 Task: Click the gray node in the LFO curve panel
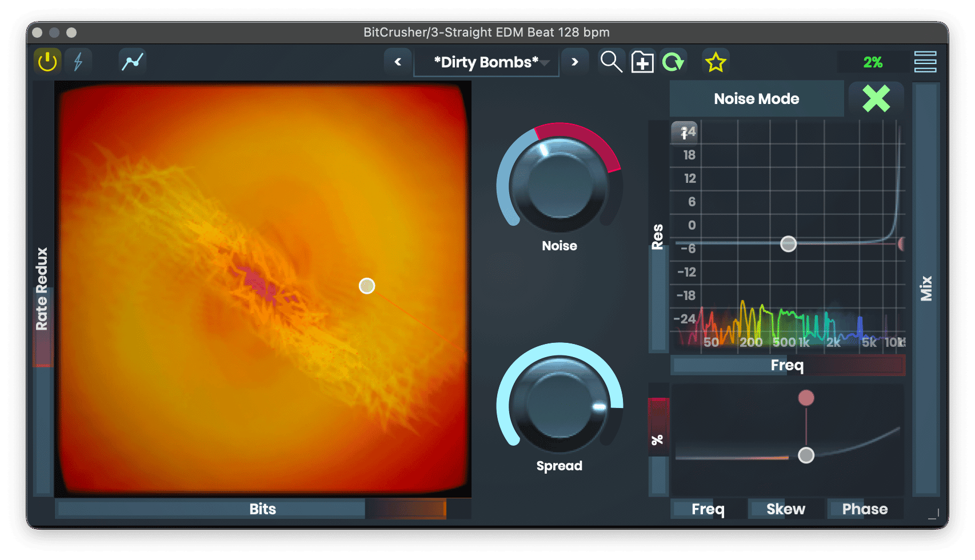[806, 455]
